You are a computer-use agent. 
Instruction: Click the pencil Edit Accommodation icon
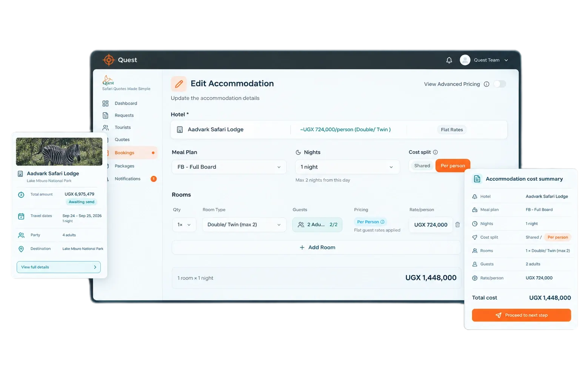(179, 84)
